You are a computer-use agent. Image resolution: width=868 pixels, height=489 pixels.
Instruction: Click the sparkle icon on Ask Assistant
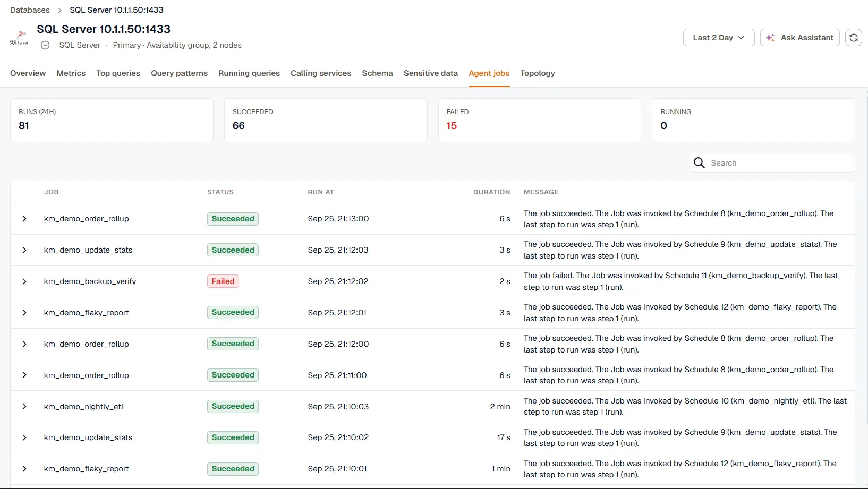(770, 38)
